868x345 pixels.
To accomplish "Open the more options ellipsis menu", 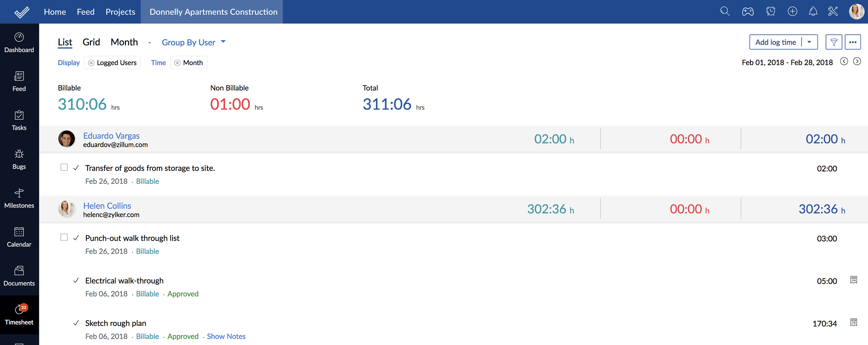I will (x=853, y=42).
